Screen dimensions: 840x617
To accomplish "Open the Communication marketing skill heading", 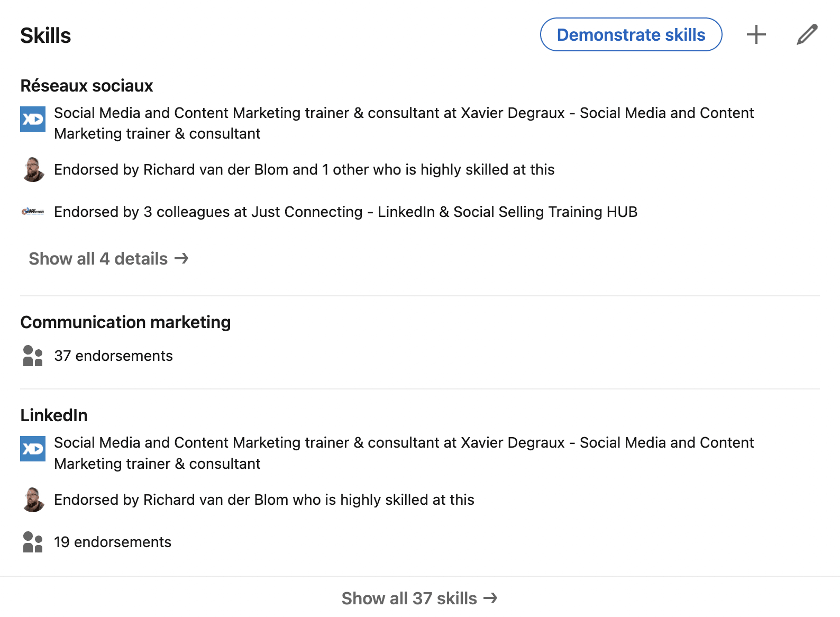I will (x=126, y=322).
